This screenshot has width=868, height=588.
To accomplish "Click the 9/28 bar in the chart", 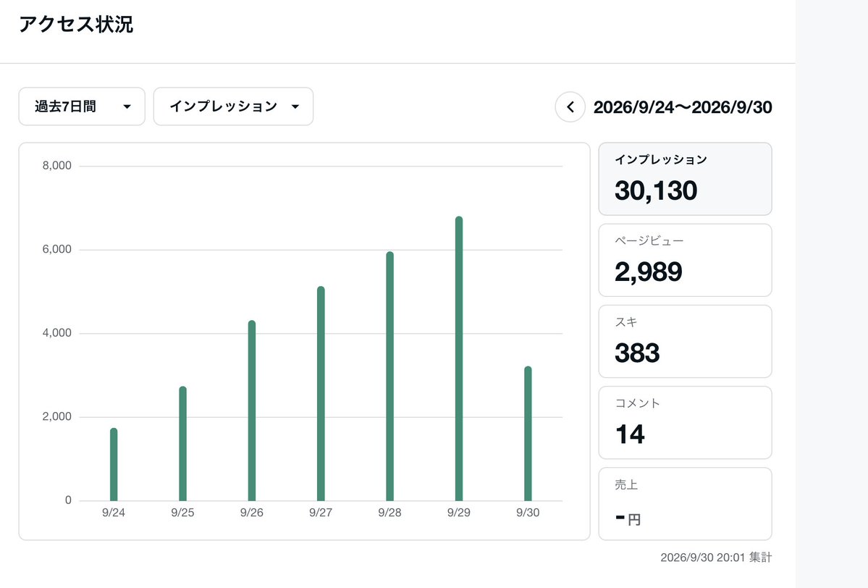I will point(389,377).
